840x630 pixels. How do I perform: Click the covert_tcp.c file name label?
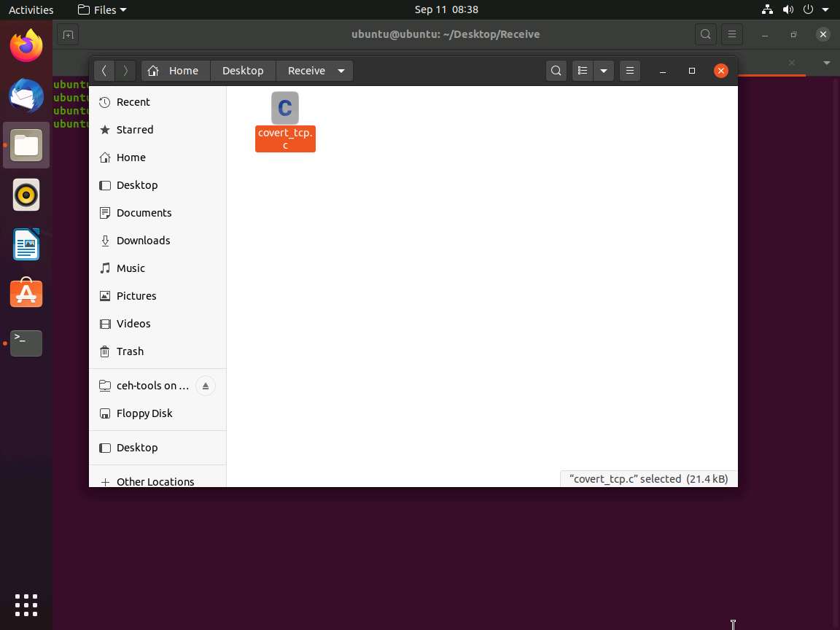point(285,139)
